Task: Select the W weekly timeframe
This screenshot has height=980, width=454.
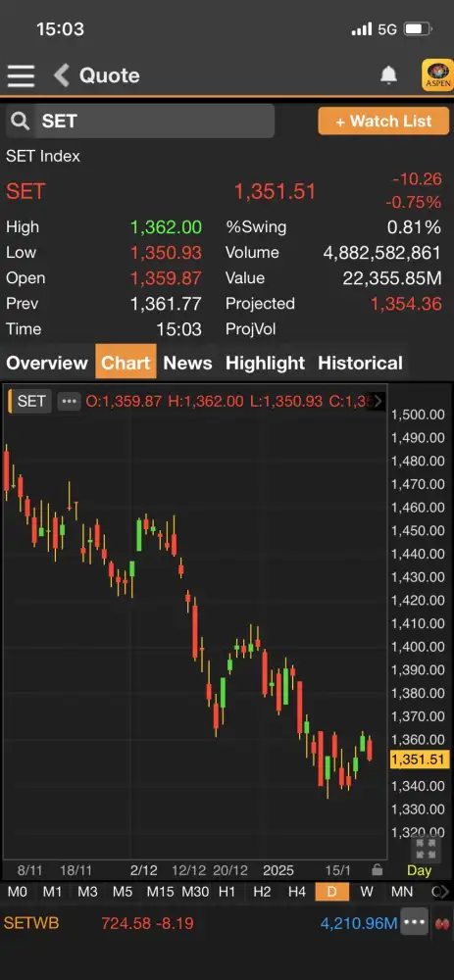Action: click(368, 892)
